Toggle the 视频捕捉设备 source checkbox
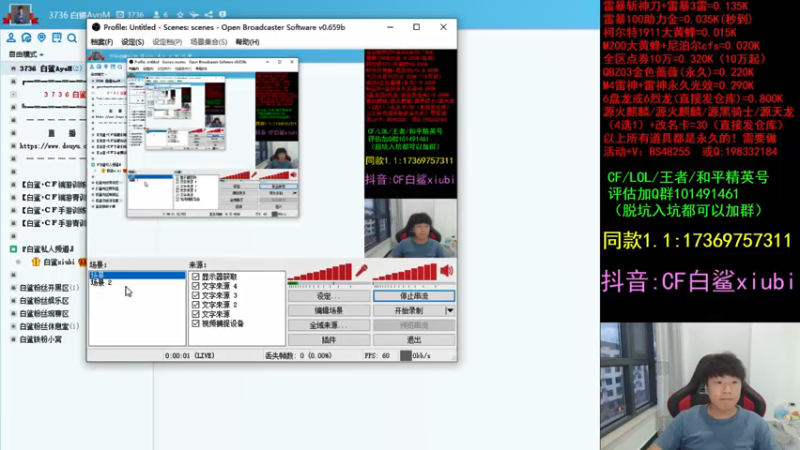This screenshot has width=800, height=450. coord(195,323)
